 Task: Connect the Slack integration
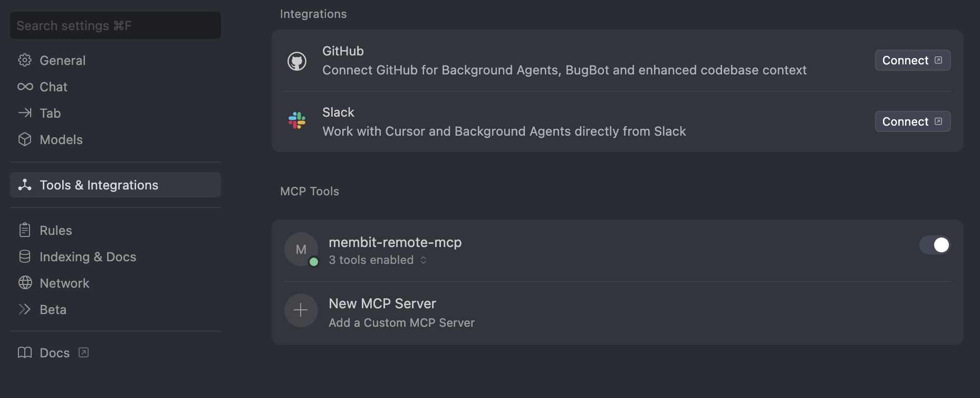point(912,121)
